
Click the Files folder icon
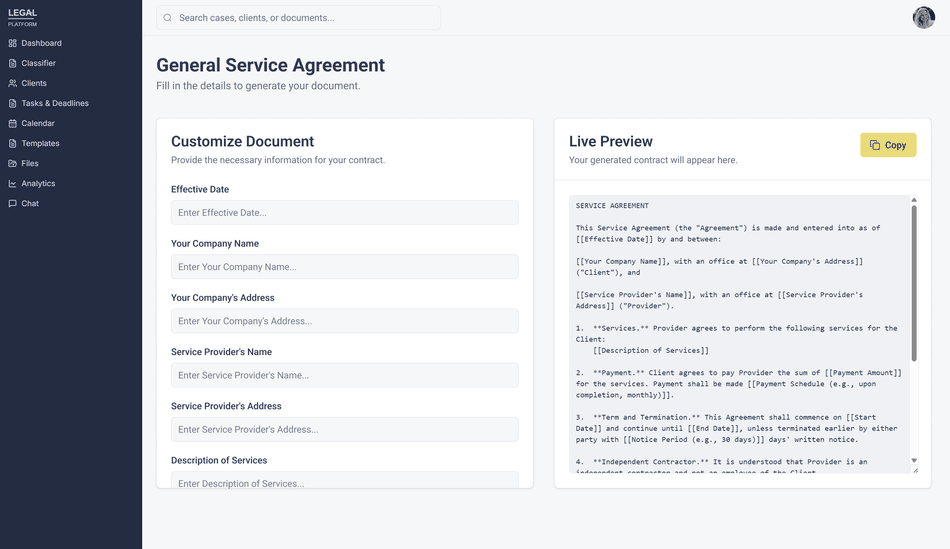point(13,163)
